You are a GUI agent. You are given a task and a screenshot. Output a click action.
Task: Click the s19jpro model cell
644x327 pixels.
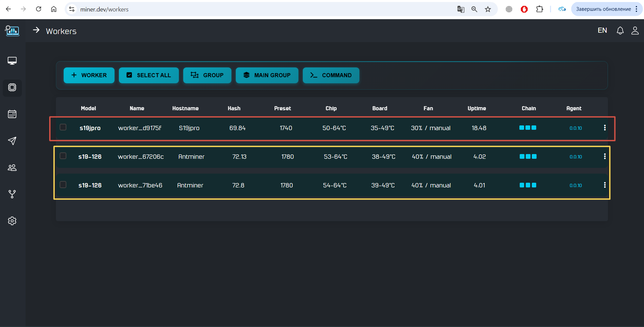point(90,128)
